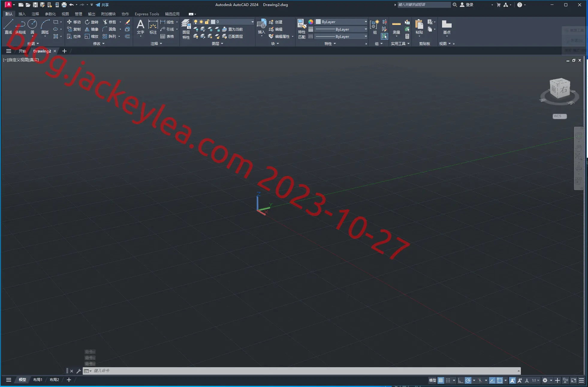Screen dimensions: 588x387
Task: Select the Line (直线) drawing tool
Action: 8,26
